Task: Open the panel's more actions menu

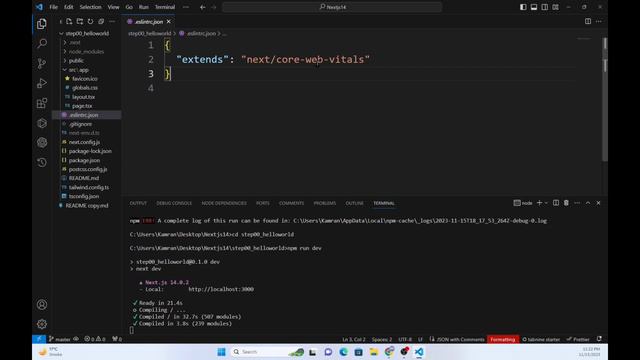Action: coord(577,203)
